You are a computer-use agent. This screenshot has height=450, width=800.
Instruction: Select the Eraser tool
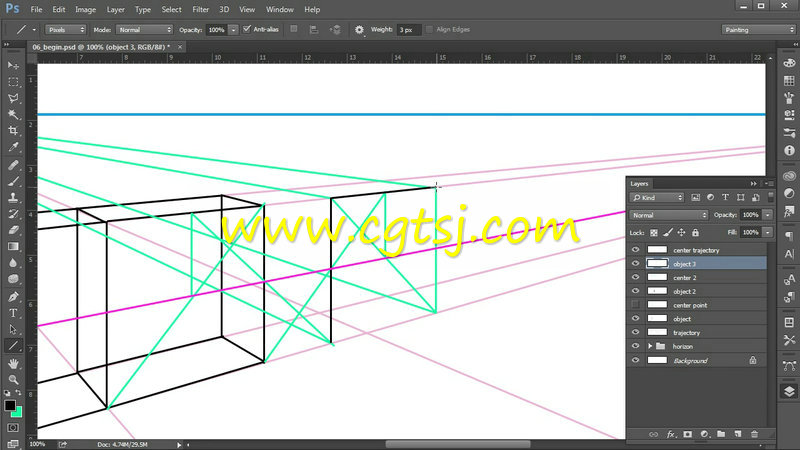13,230
